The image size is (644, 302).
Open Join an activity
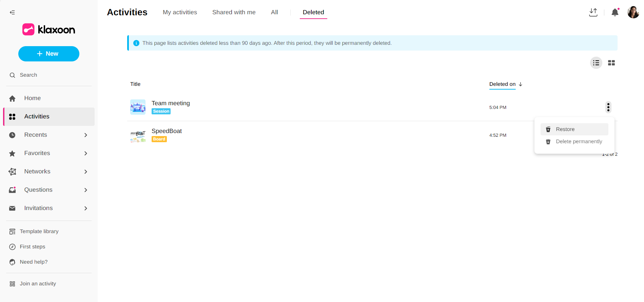pos(38,284)
